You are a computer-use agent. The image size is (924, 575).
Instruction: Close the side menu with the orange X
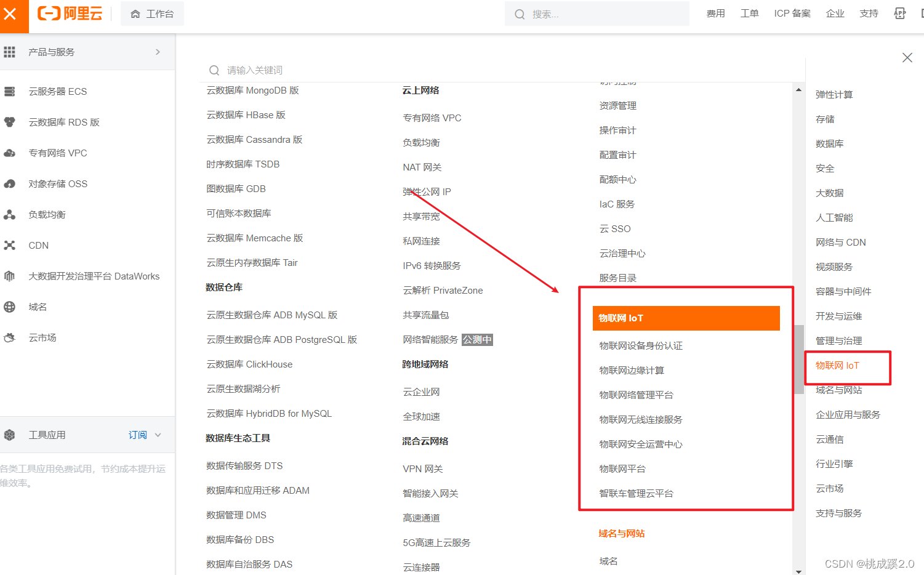point(10,14)
